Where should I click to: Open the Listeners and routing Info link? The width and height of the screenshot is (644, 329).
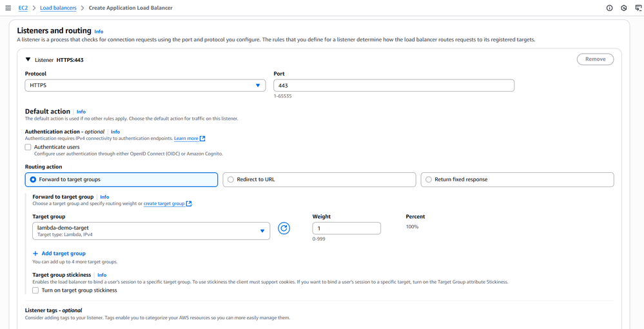[99, 31]
